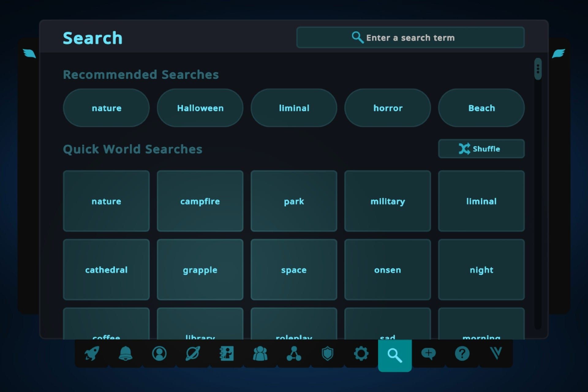
Task: Open the Notifications bell icon
Action: (126, 354)
